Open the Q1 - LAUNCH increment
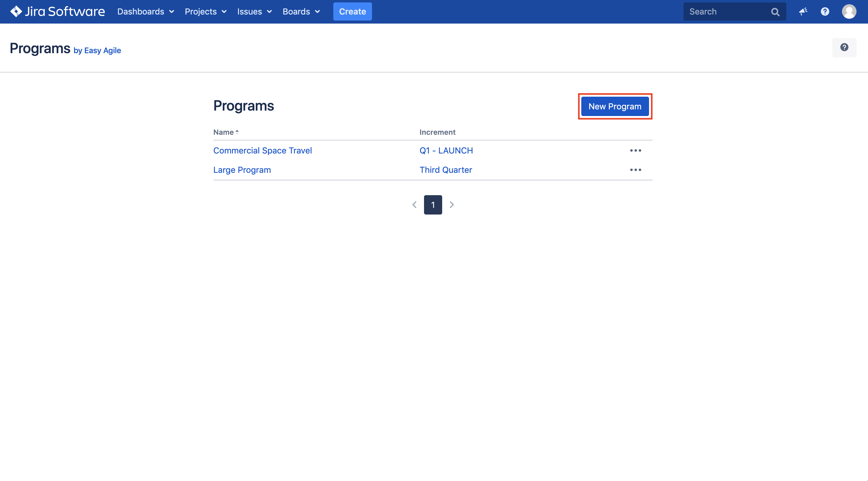The height and width of the screenshot is (481, 868). pos(446,150)
